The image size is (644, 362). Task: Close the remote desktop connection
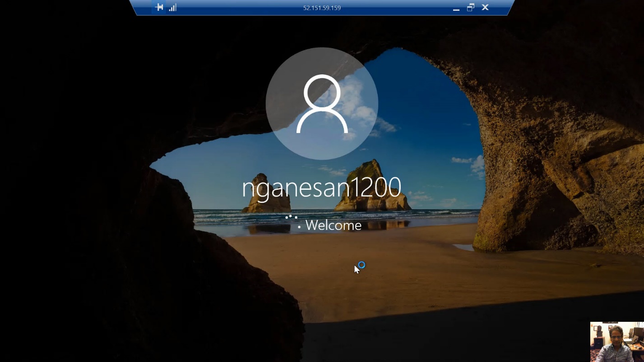(x=485, y=7)
